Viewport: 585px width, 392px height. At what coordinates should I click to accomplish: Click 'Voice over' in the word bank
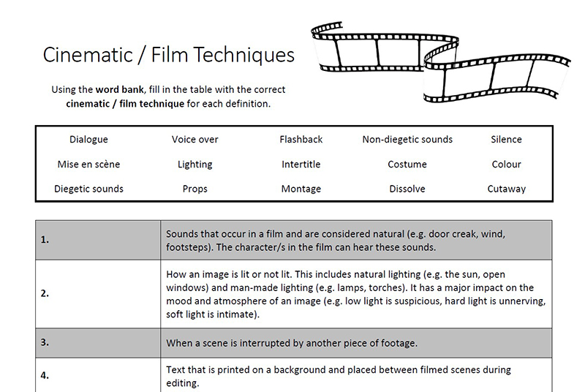pyautogui.click(x=195, y=140)
